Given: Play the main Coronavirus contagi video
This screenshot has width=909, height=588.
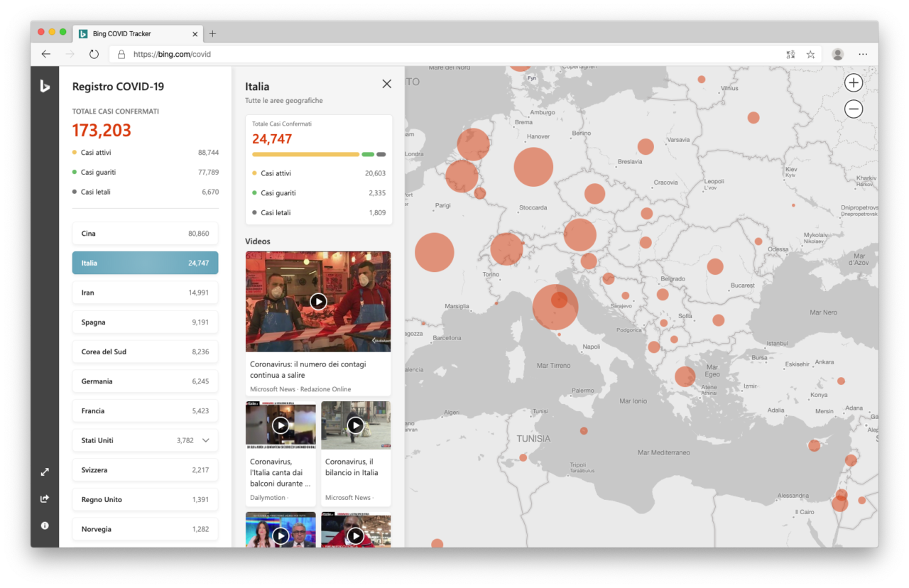Looking at the screenshot, I should click(318, 302).
